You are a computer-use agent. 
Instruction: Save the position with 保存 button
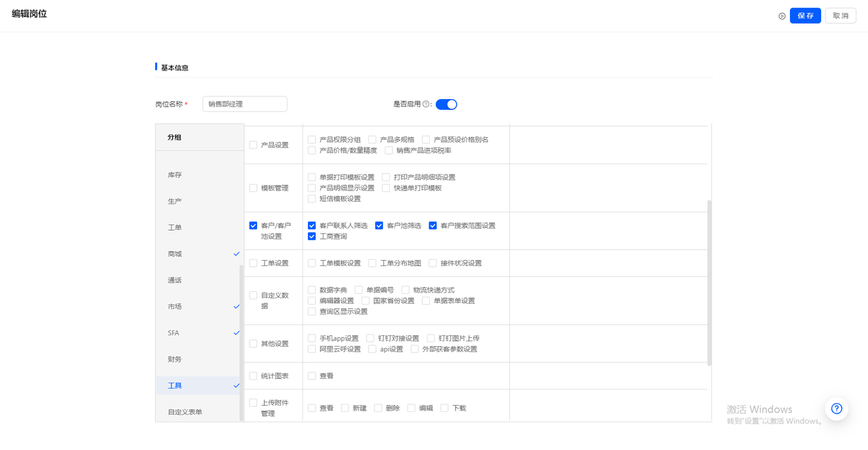[806, 16]
